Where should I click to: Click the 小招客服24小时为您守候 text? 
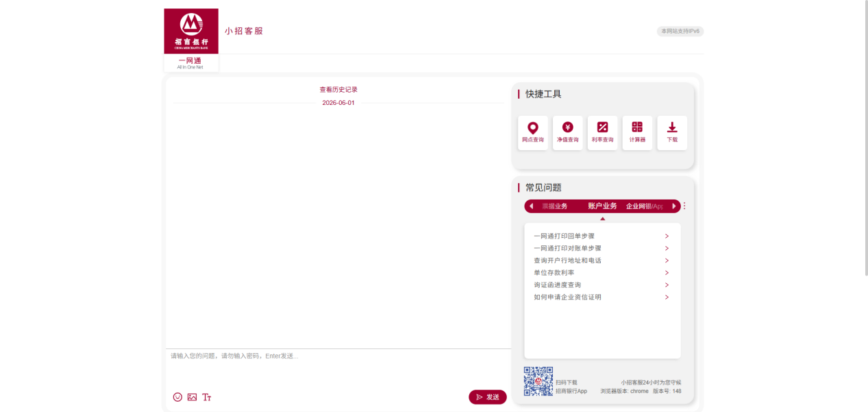(x=651, y=383)
